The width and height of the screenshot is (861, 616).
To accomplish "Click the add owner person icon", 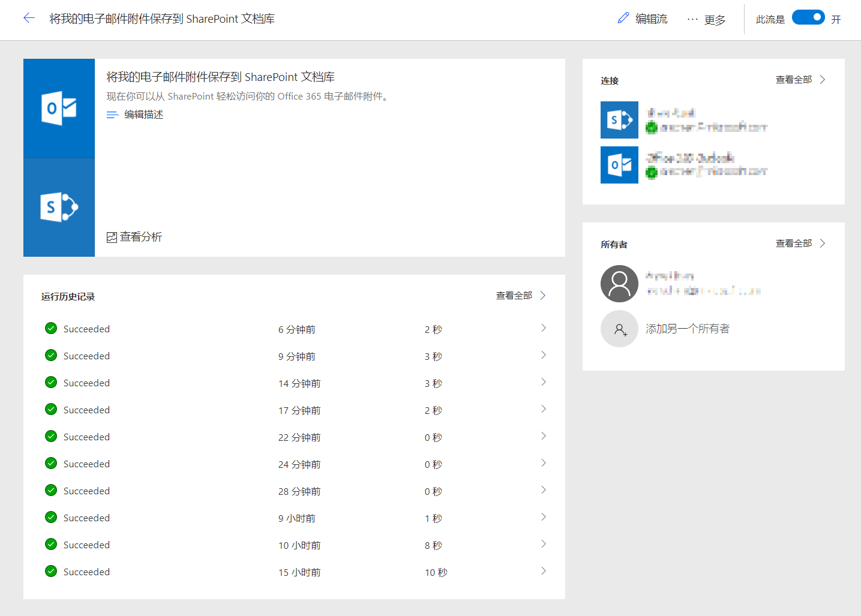I will click(619, 329).
